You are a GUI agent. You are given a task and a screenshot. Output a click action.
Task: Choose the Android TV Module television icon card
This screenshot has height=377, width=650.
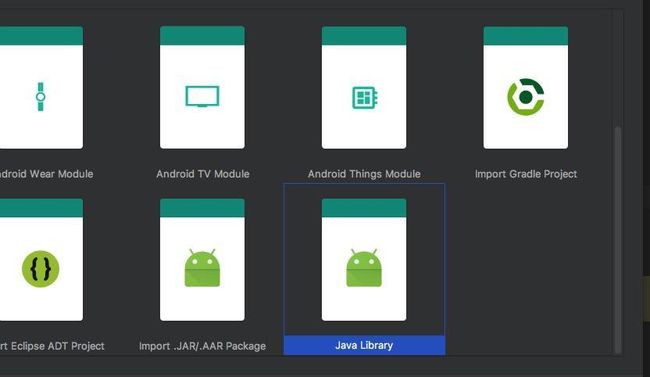pos(202,88)
